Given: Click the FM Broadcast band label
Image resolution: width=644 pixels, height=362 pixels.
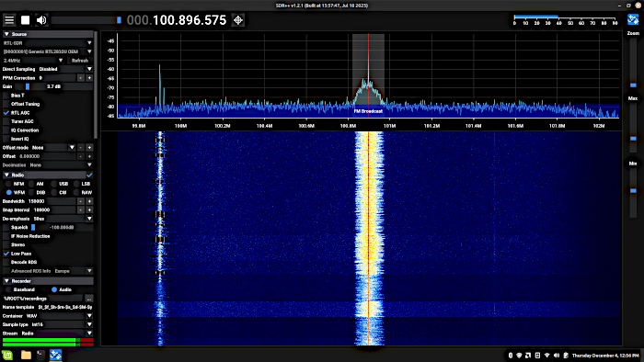Looking at the screenshot, I should pos(368,111).
